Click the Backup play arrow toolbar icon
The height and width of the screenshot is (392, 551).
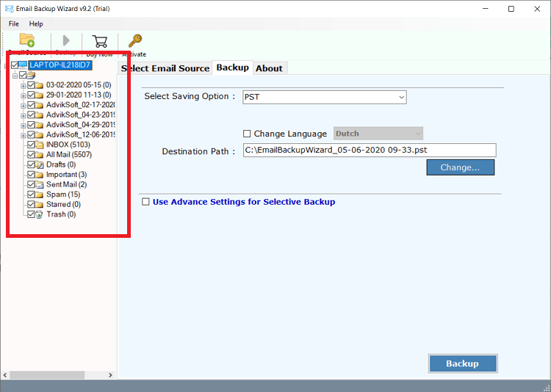[67, 40]
